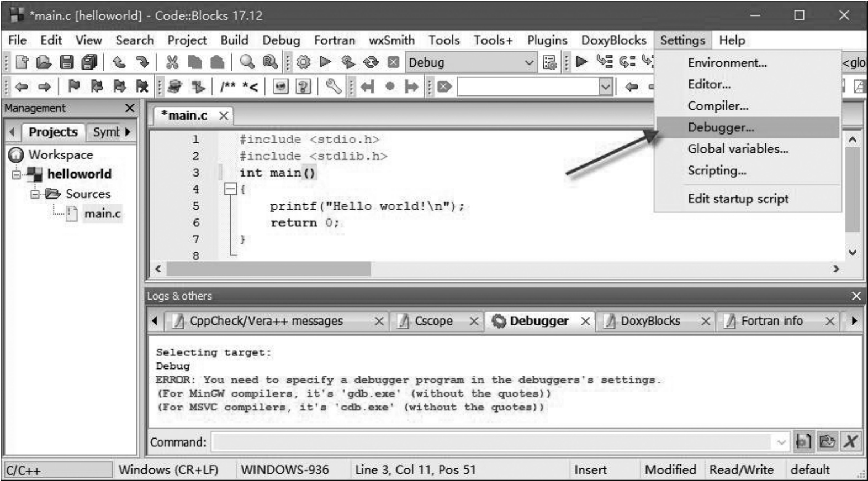This screenshot has width=868, height=481.
Task: Insert a Doxygen line comment
Action: [x=250, y=86]
